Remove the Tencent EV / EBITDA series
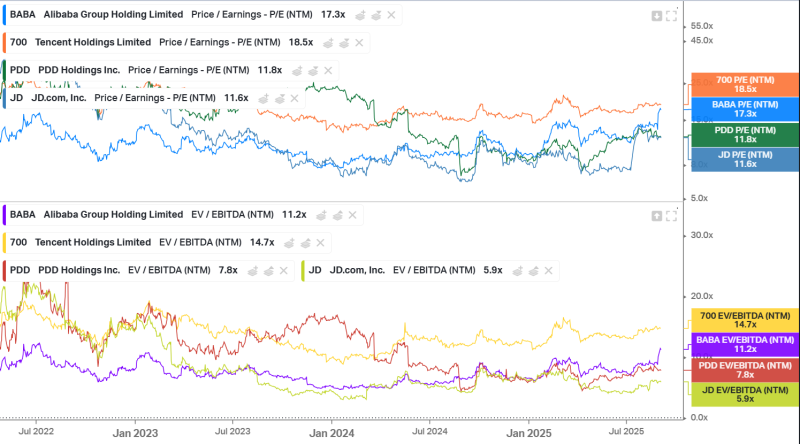800x444 pixels. pyautogui.click(x=320, y=243)
